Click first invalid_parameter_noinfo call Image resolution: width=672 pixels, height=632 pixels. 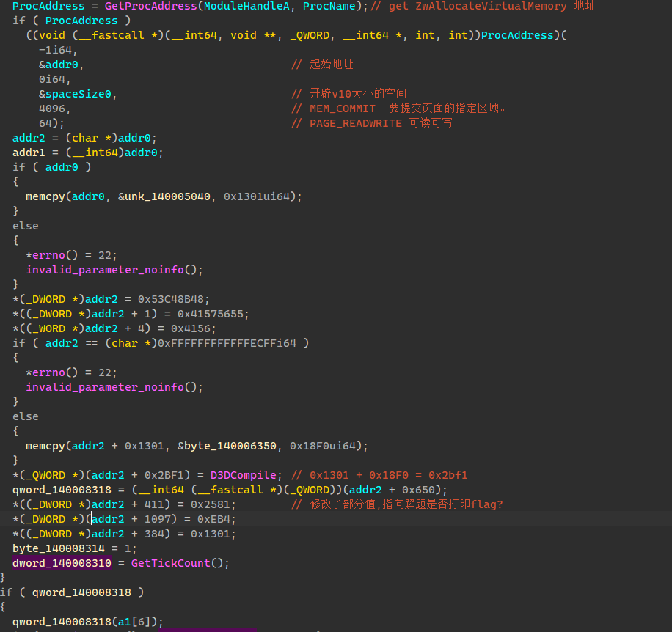tap(105, 270)
